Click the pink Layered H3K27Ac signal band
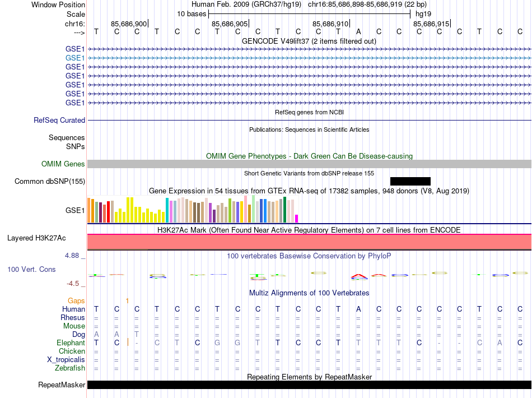 pos(309,242)
